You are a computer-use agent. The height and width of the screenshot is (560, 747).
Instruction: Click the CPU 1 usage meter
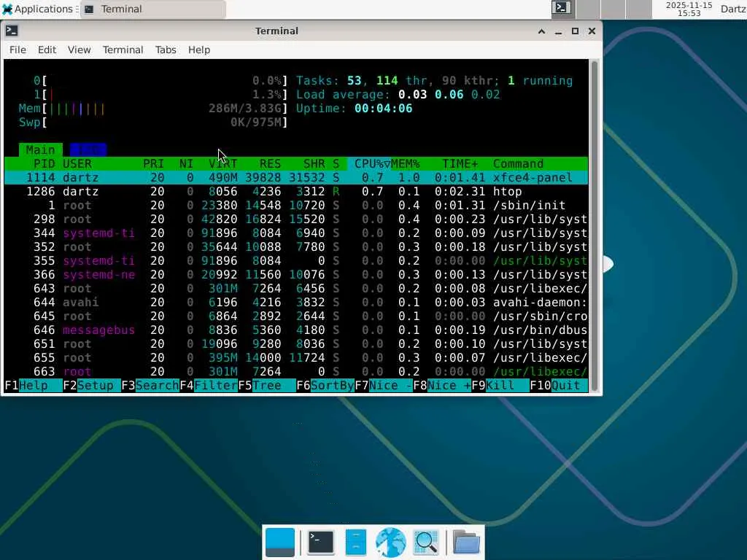(x=160, y=95)
